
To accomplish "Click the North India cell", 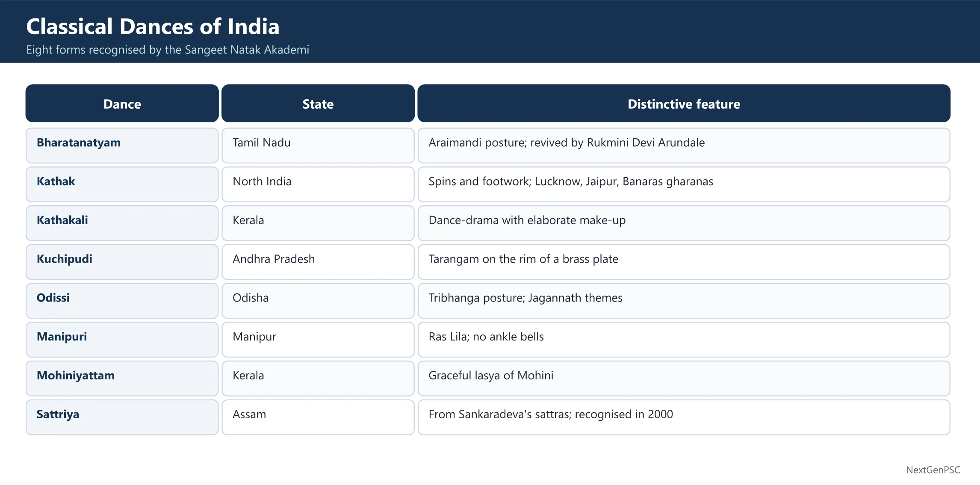I will click(x=318, y=184).
